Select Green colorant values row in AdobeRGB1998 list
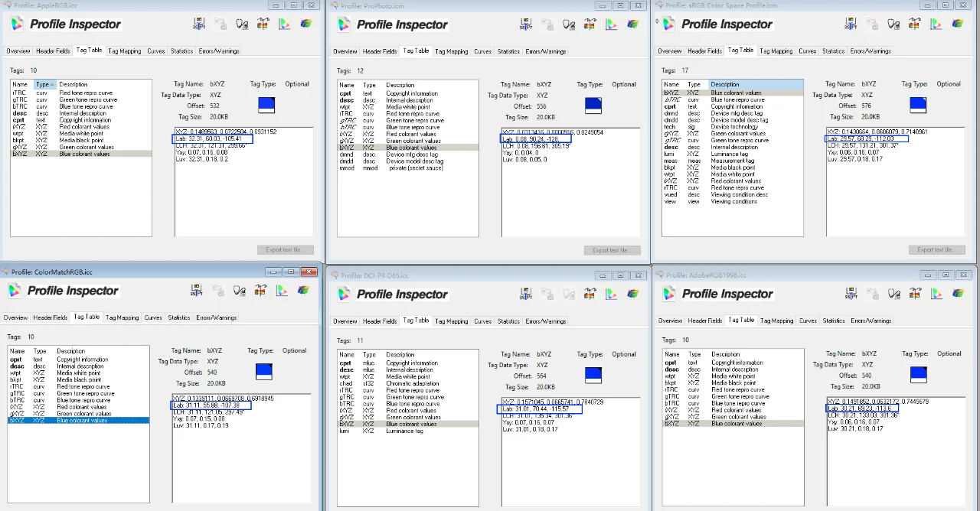Viewport: 980px width, 511px height. [x=732, y=417]
